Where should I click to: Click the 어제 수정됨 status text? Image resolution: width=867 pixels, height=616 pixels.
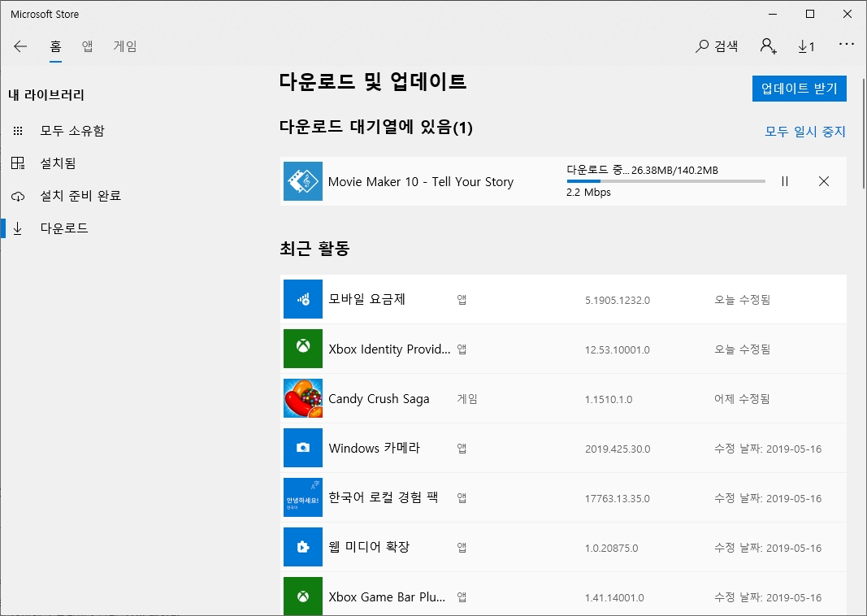(742, 399)
